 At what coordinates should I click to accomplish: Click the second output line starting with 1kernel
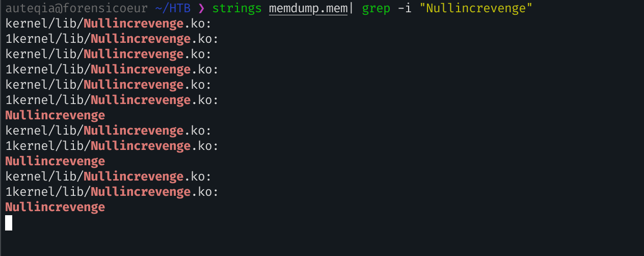click(x=112, y=39)
